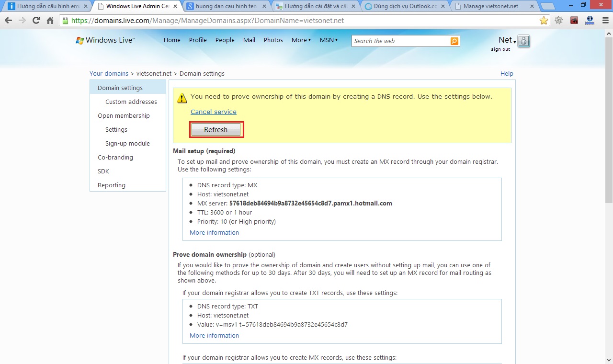Click the bookmark star in the address bar
This screenshot has height=364, width=613.
coord(544,21)
